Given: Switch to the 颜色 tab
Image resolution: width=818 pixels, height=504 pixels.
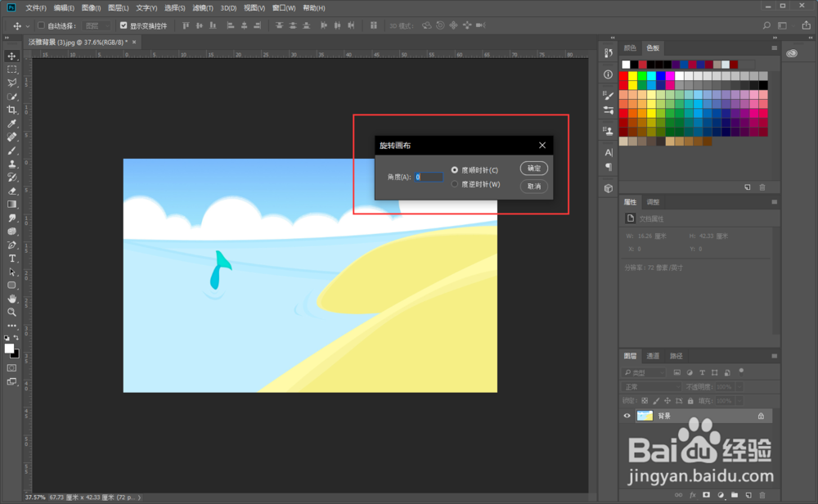Looking at the screenshot, I should [630, 48].
